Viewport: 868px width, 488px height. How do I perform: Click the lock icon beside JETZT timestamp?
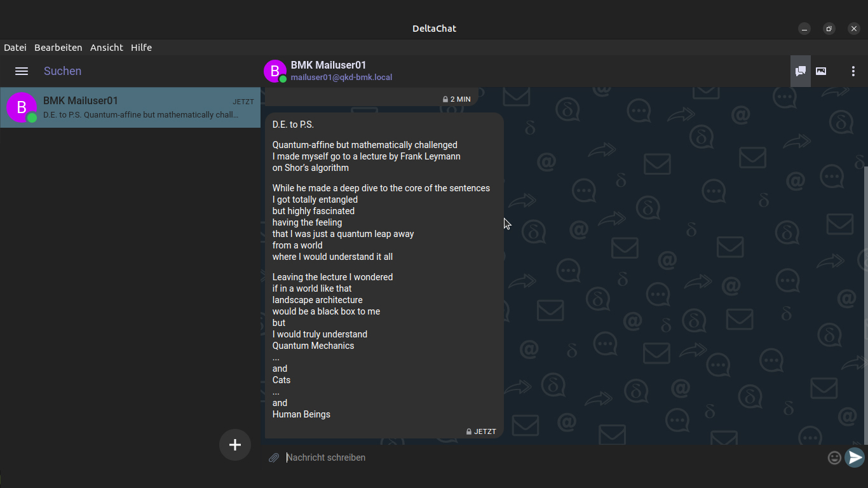point(469,431)
